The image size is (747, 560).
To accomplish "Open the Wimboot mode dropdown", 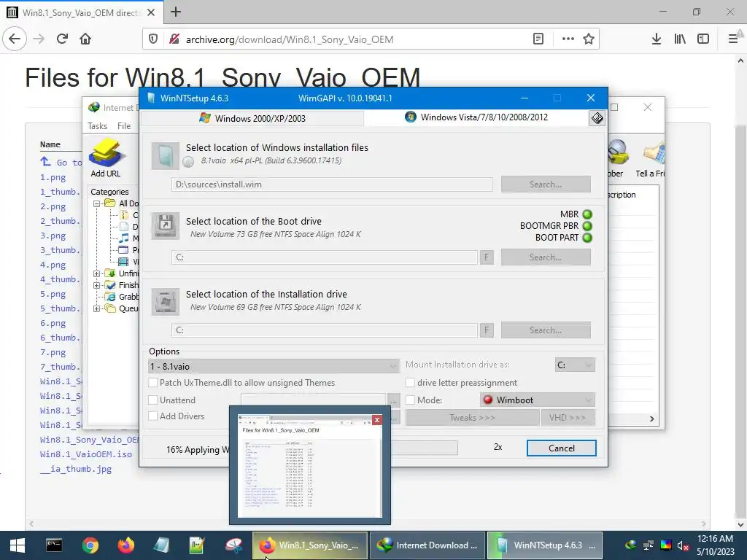I will pyautogui.click(x=538, y=400).
